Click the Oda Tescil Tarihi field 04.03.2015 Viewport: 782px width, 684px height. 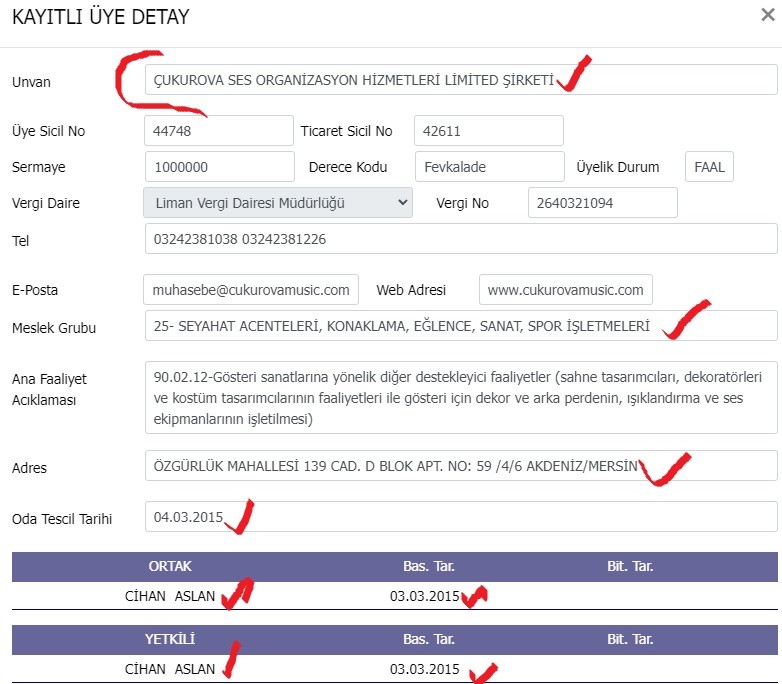461,517
